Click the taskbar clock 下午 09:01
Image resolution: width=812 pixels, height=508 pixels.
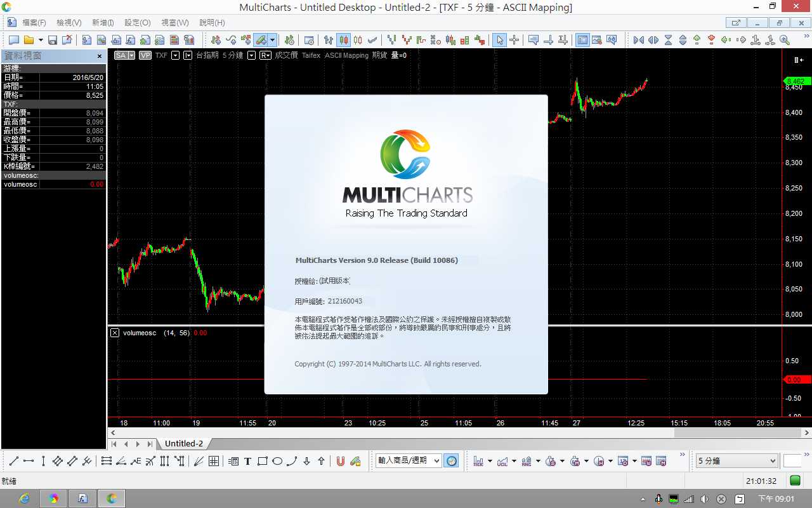point(776,499)
